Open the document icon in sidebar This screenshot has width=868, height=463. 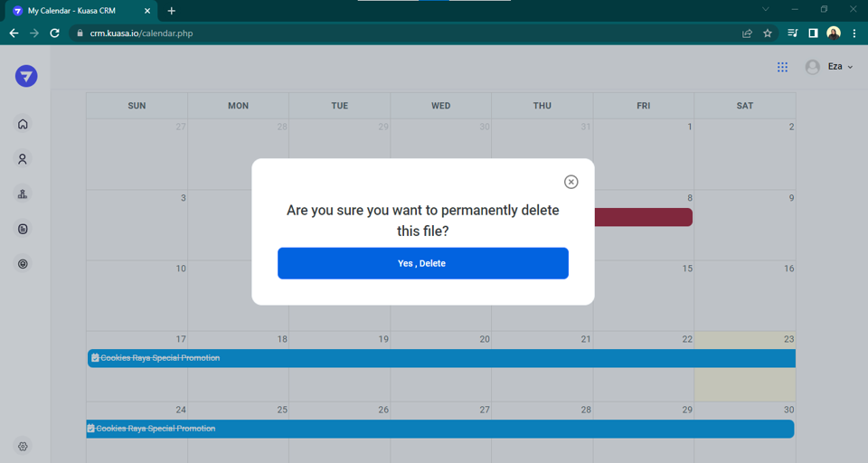point(24,230)
